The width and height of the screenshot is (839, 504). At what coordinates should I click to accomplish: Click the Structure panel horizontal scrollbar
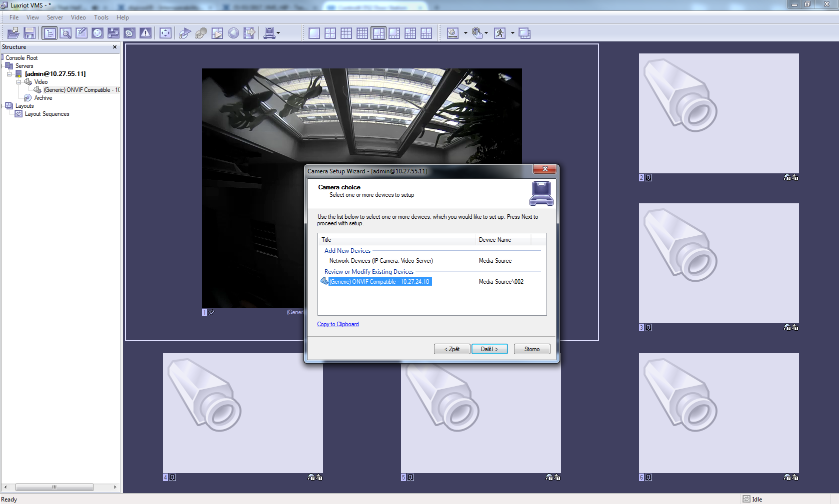(x=54, y=487)
